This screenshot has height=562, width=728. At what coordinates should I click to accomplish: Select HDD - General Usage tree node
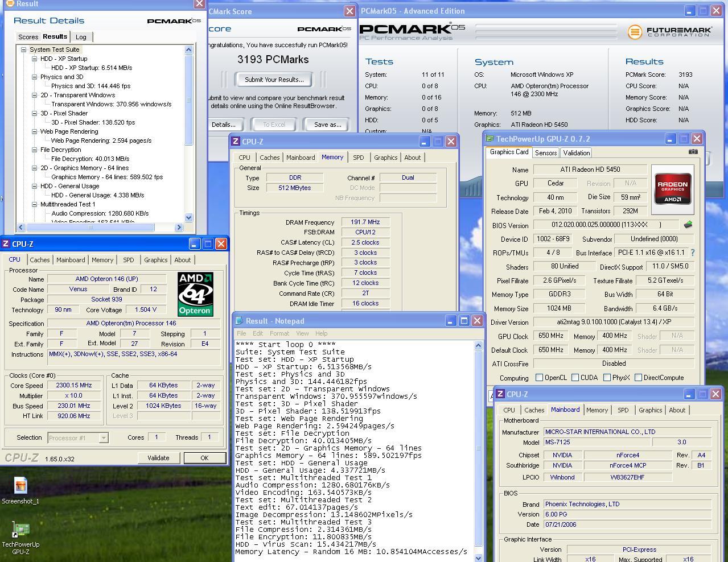click(69, 186)
